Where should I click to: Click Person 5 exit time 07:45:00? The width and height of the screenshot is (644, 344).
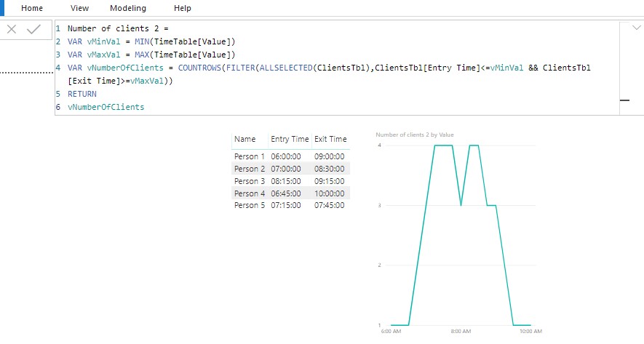click(330, 205)
